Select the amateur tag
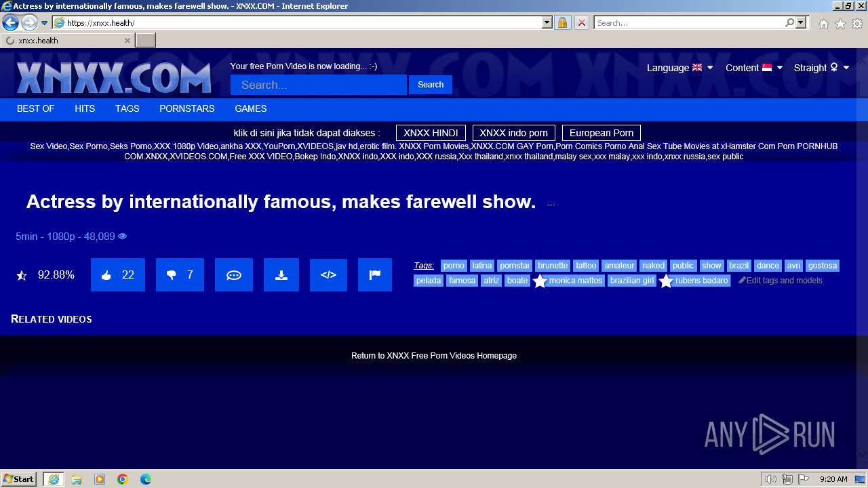The height and width of the screenshot is (488, 868). 619,266
